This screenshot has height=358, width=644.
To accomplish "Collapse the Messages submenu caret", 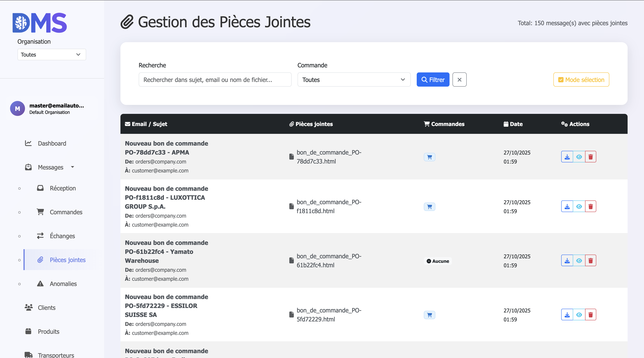I will (73, 167).
